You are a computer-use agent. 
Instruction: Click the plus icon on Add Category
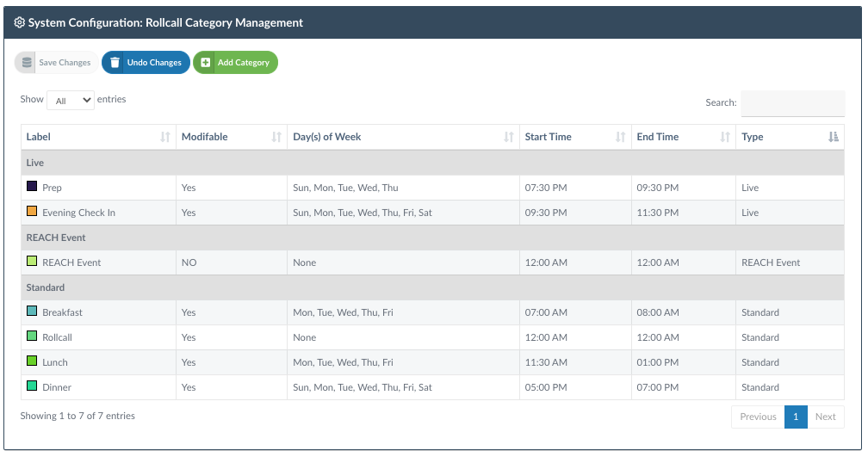205,63
